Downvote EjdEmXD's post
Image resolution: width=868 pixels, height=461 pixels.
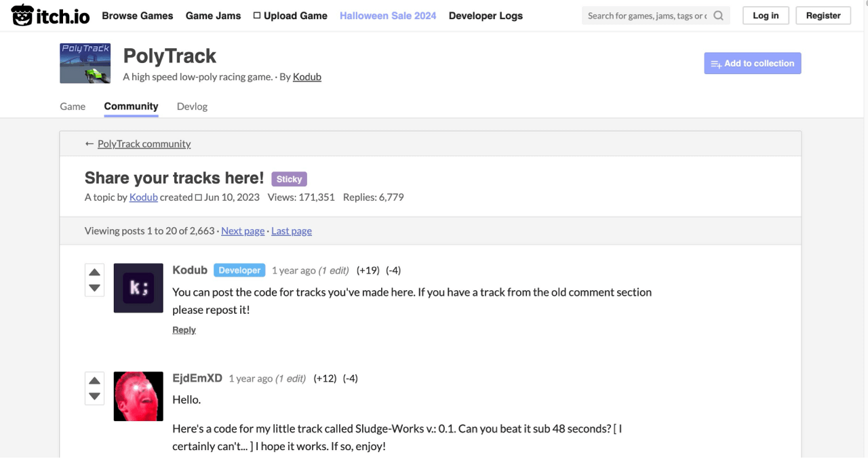(x=94, y=396)
